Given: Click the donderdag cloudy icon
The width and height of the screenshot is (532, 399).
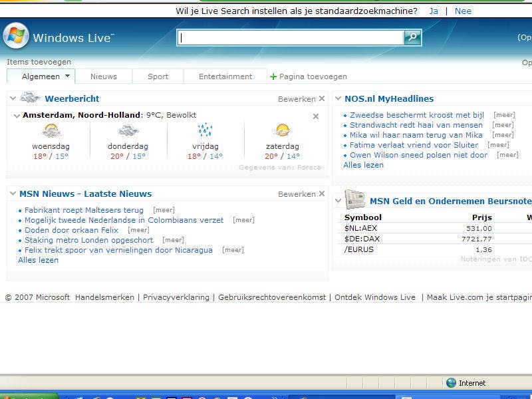Looking at the screenshot, I should (128, 130).
